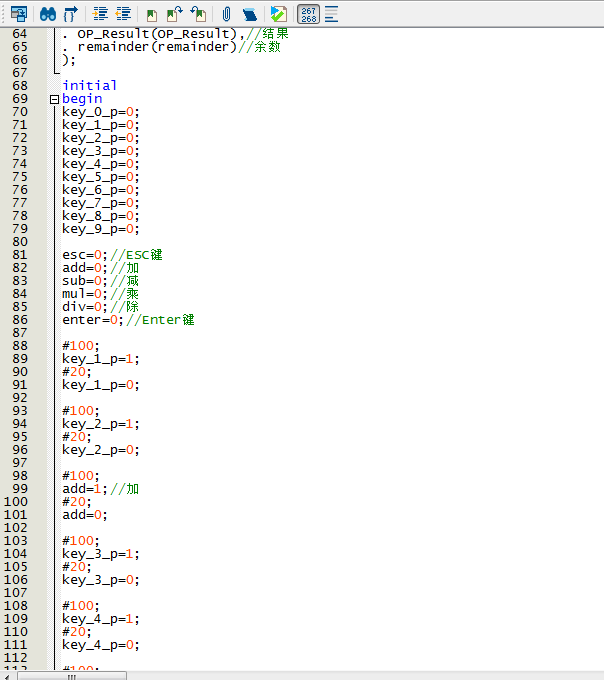Image resolution: width=604 pixels, height=680 pixels.
Task: Click the '//ESC键' comment on line 81
Action: click(136, 255)
